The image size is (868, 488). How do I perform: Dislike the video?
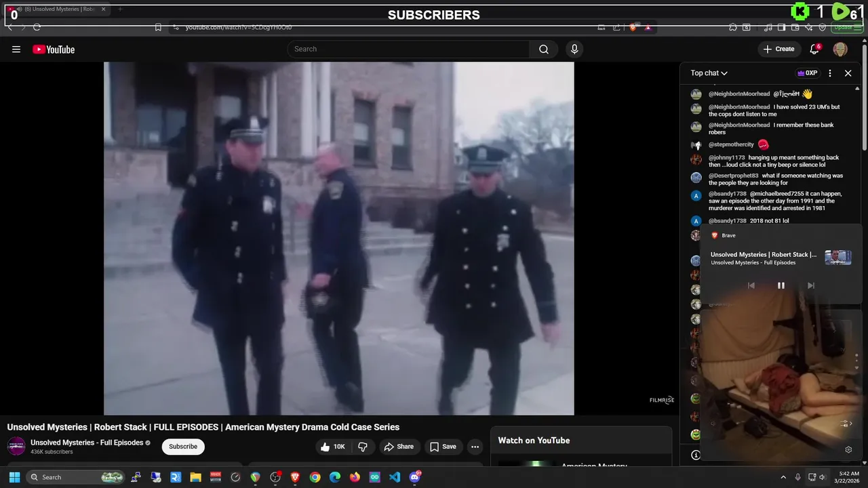tap(363, 447)
